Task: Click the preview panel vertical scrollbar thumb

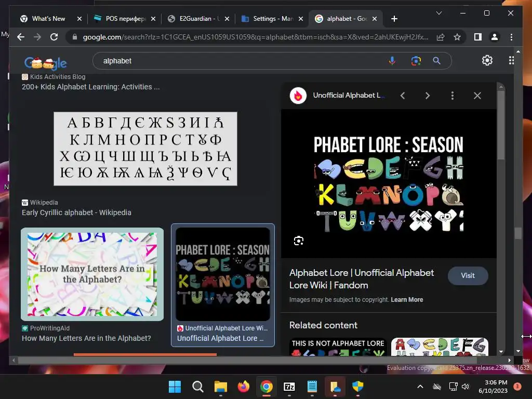Action: pyautogui.click(x=501, y=124)
